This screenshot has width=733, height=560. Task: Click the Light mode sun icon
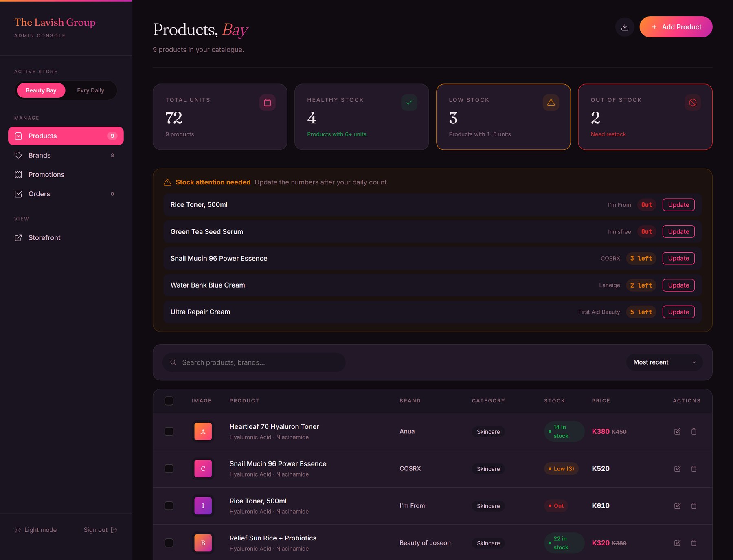click(18, 530)
